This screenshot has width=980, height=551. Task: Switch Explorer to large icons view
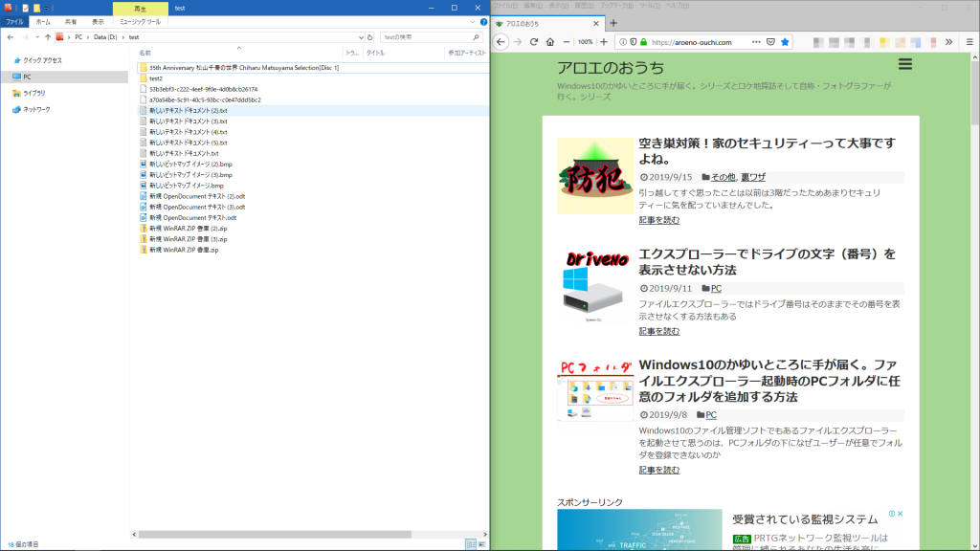[480, 544]
